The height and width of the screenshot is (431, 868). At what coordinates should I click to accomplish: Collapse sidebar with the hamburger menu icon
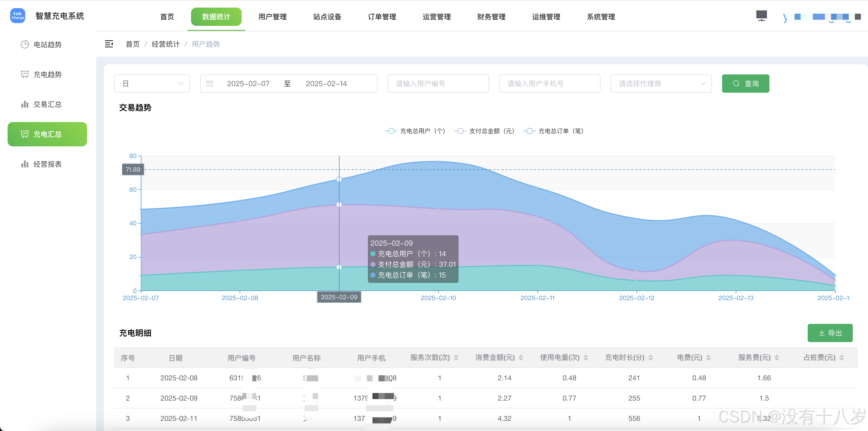[x=109, y=44]
